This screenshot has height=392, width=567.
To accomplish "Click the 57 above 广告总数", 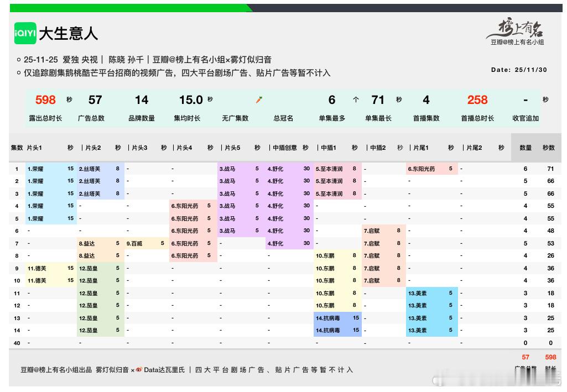I will click(95, 100).
